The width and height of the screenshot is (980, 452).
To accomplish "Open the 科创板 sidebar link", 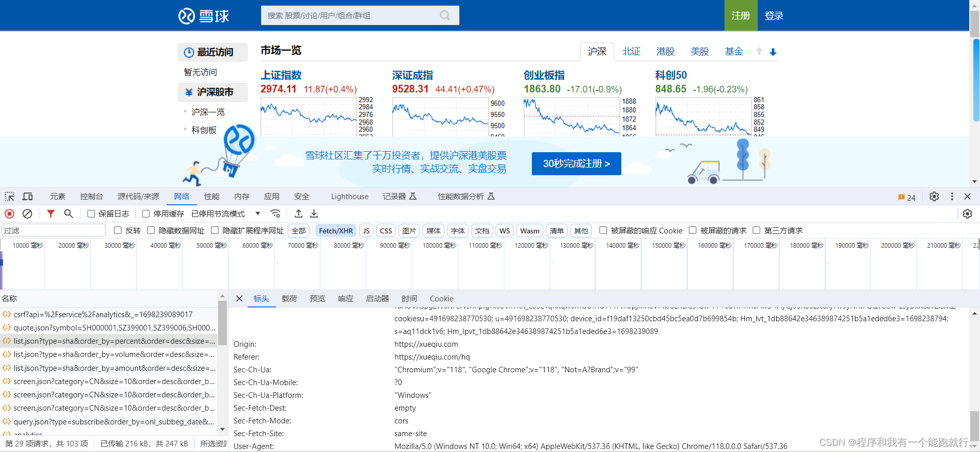I will pyautogui.click(x=204, y=130).
